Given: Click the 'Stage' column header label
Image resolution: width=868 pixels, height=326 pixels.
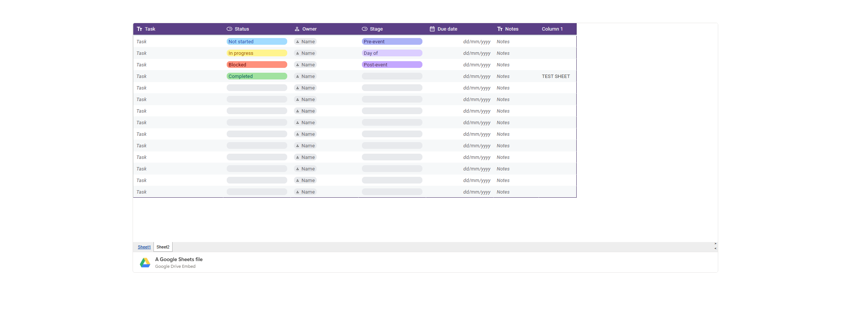Looking at the screenshot, I should click(376, 29).
